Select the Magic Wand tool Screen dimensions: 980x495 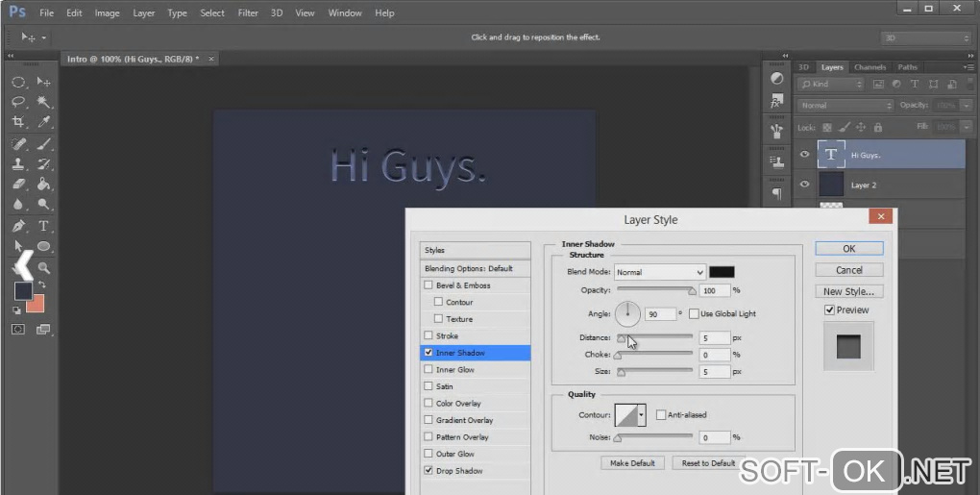click(x=43, y=102)
